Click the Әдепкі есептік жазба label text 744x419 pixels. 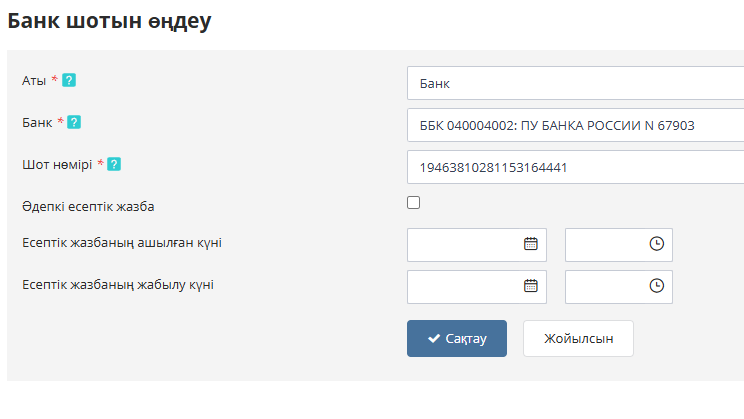coord(88,206)
